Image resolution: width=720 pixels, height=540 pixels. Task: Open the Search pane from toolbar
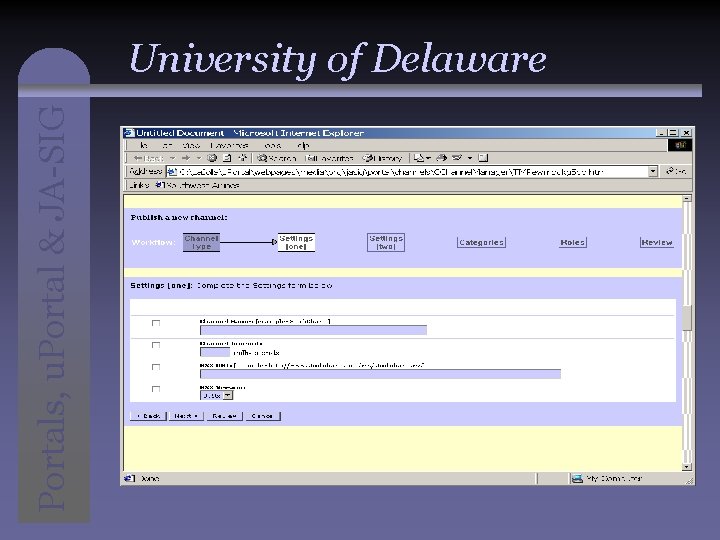(x=276, y=158)
